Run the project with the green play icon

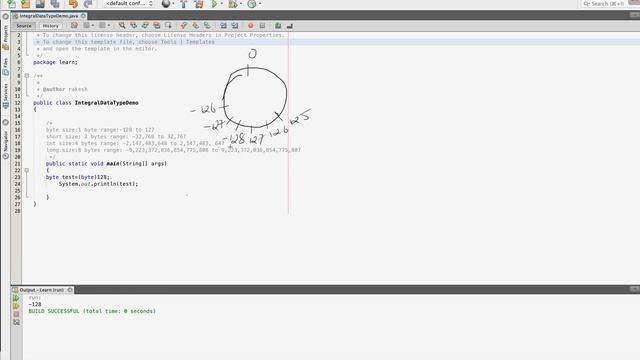[214, 4]
